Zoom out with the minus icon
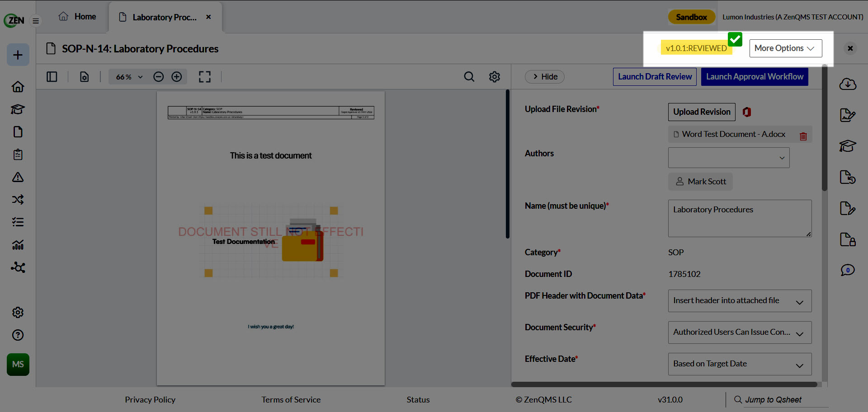The width and height of the screenshot is (868, 412). (158, 77)
